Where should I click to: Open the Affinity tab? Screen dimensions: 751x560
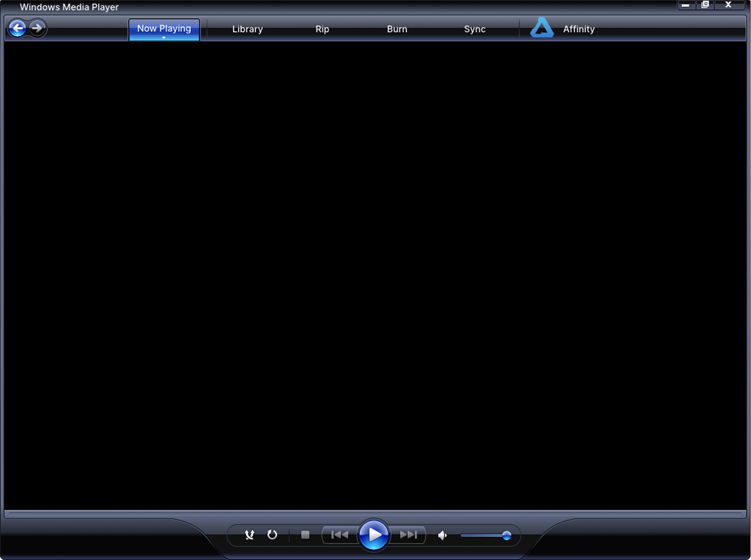pyautogui.click(x=579, y=29)
